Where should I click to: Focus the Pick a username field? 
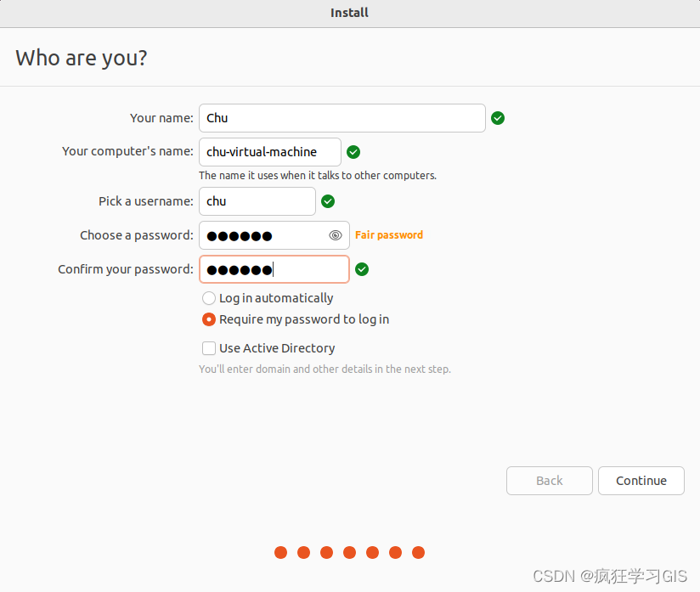pos(257,201)
